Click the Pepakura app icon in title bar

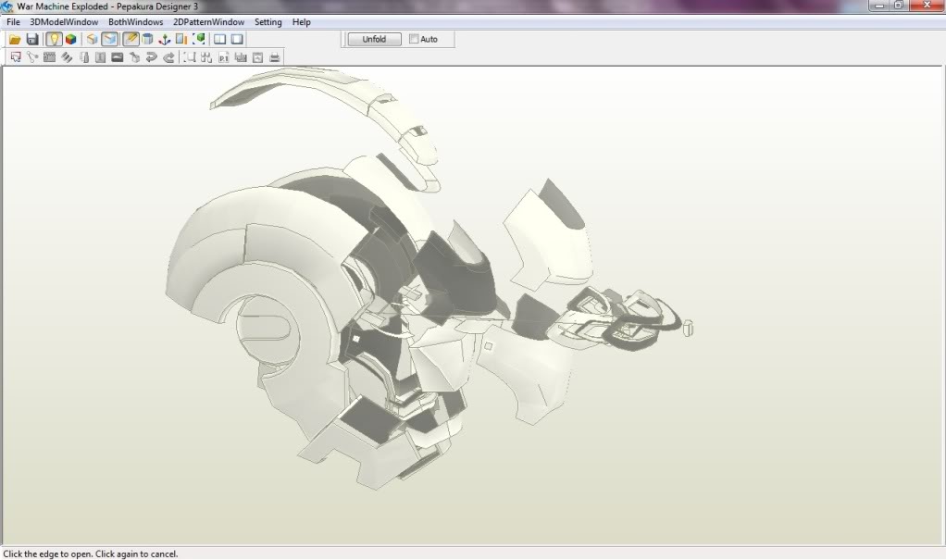pos(7,6)
